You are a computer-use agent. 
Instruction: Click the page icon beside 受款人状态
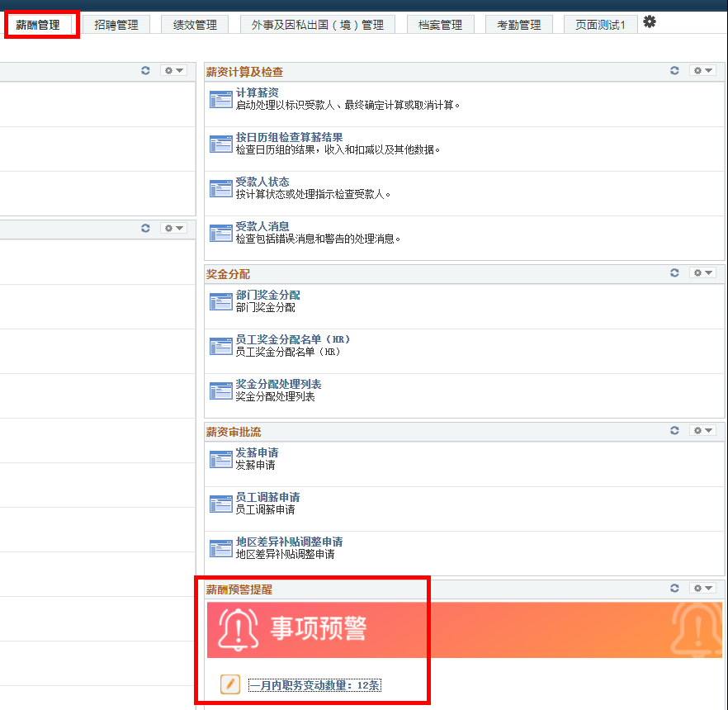[x=221, y=188]
